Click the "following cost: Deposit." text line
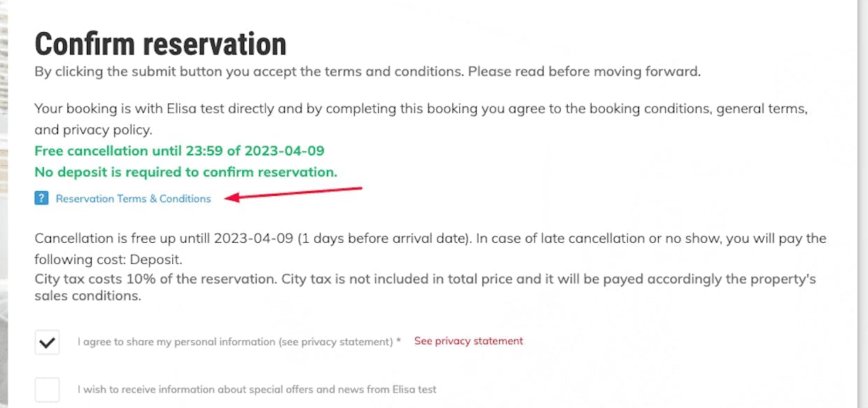 point(108,260)
